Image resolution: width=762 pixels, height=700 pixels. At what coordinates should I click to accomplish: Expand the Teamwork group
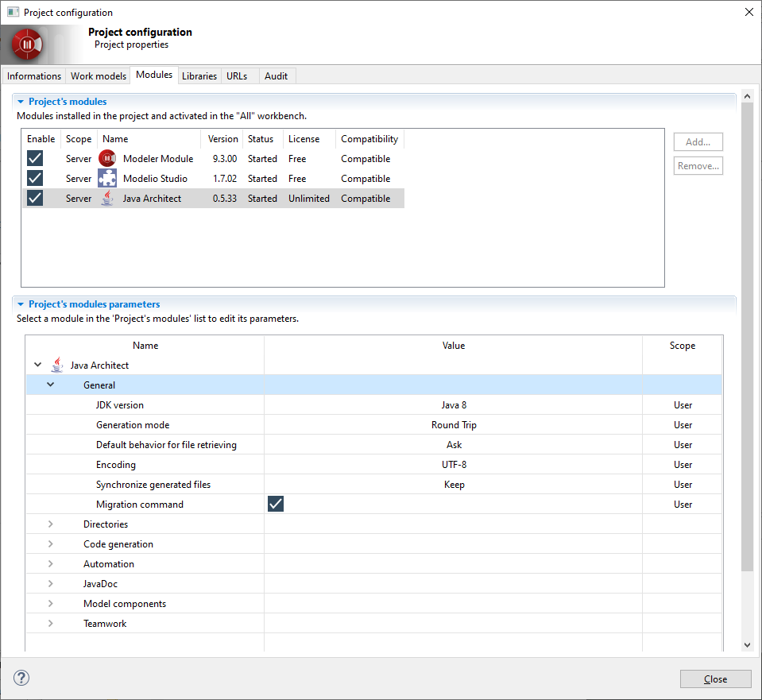tap(51, 624)
